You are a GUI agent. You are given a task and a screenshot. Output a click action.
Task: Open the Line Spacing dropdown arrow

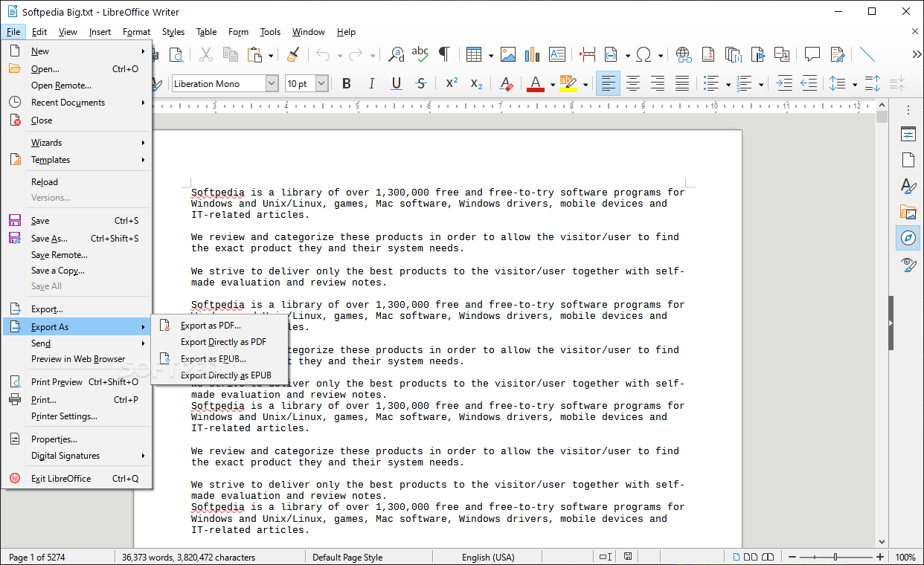click(855, 85)
